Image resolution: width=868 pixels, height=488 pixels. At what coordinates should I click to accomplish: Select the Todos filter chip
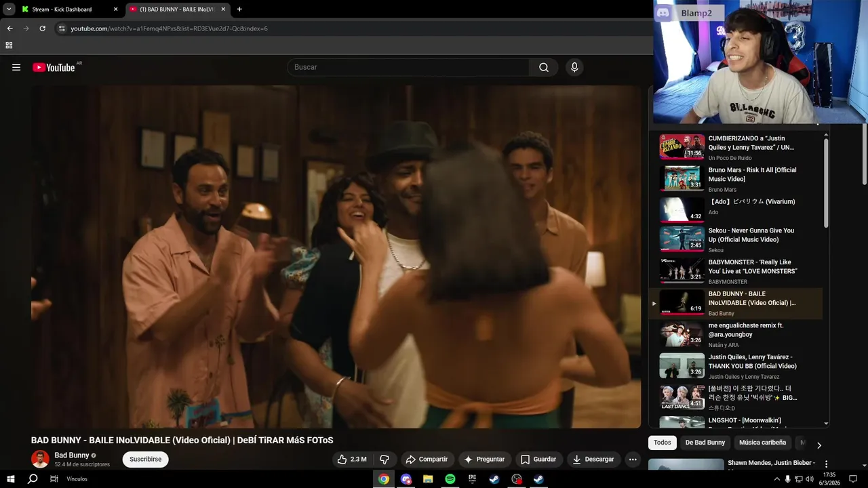coord(663,443)
